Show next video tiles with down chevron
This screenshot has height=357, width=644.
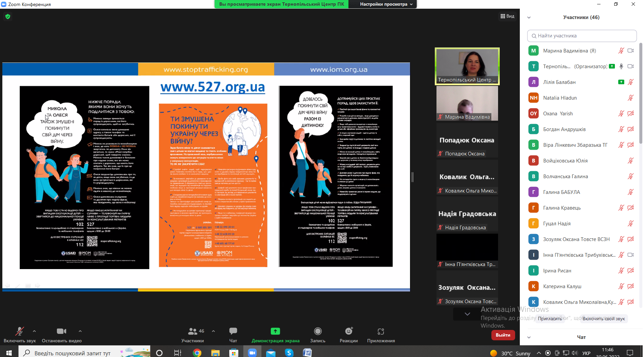(x=467, y=314)
